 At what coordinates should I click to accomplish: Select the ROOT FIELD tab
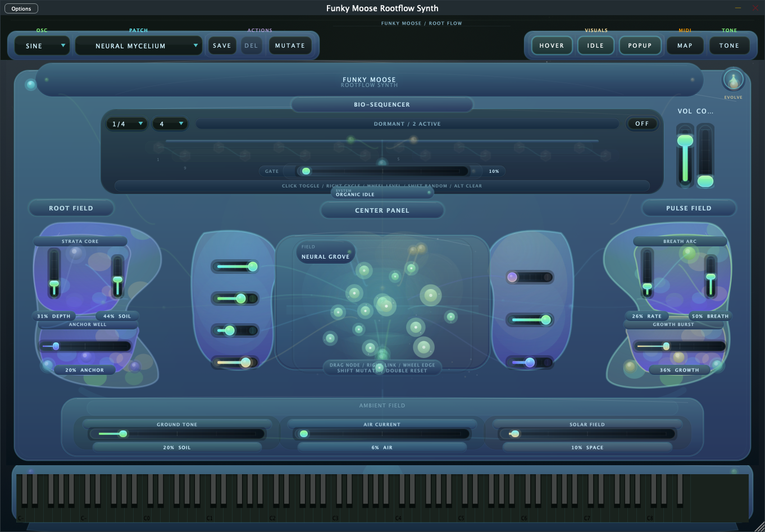(x=71, y=208)
